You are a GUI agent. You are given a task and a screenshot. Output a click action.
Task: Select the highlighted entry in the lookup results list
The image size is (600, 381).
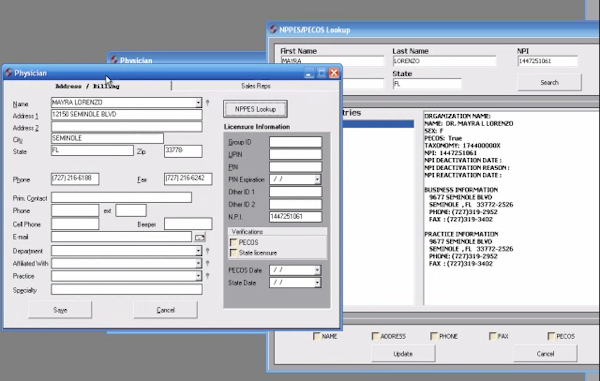(378, 124)
